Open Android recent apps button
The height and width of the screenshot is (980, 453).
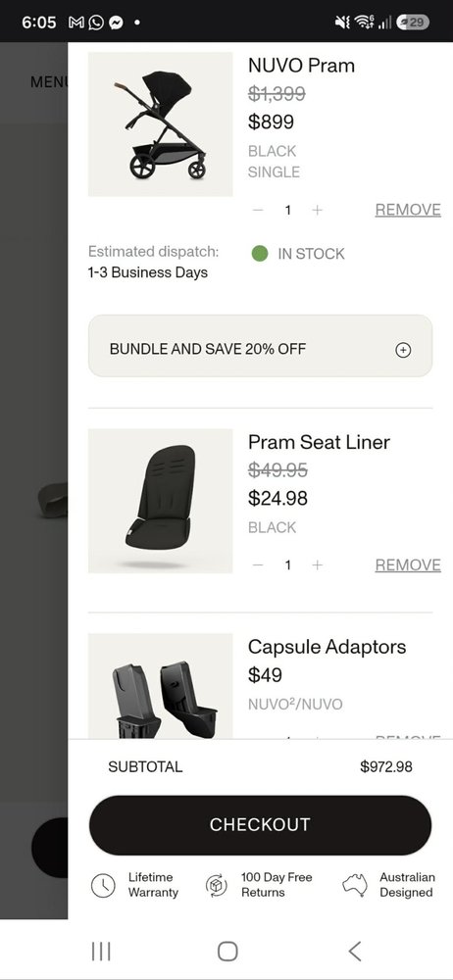click(x=101, y=952)
